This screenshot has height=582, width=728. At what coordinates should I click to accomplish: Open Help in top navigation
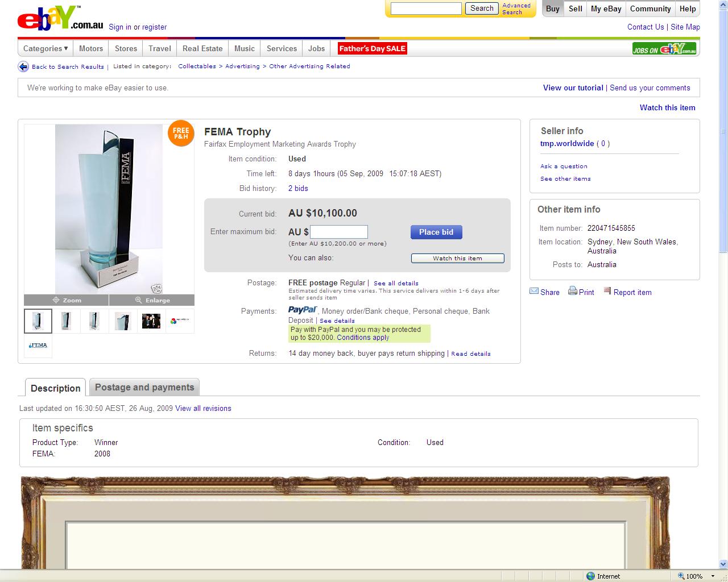(688, 9)
